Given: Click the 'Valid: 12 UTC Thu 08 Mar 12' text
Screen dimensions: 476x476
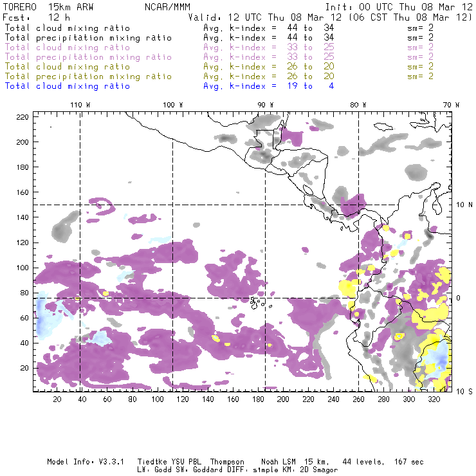Looking at the screenshot, I should point(265,17).
